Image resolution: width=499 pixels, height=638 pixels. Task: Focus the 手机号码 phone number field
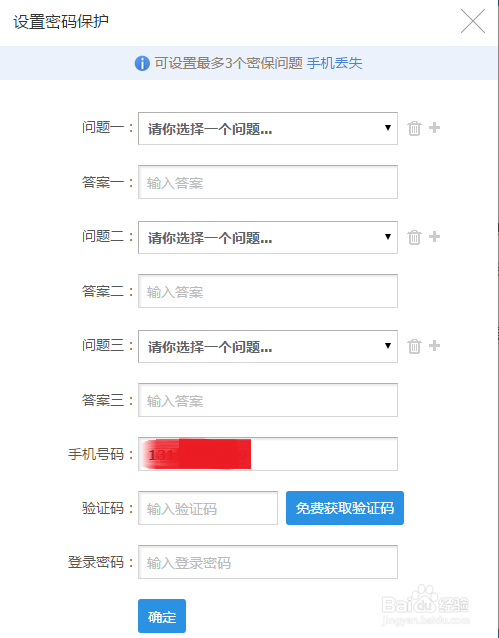pyautogui.click(x=268, y=454)
